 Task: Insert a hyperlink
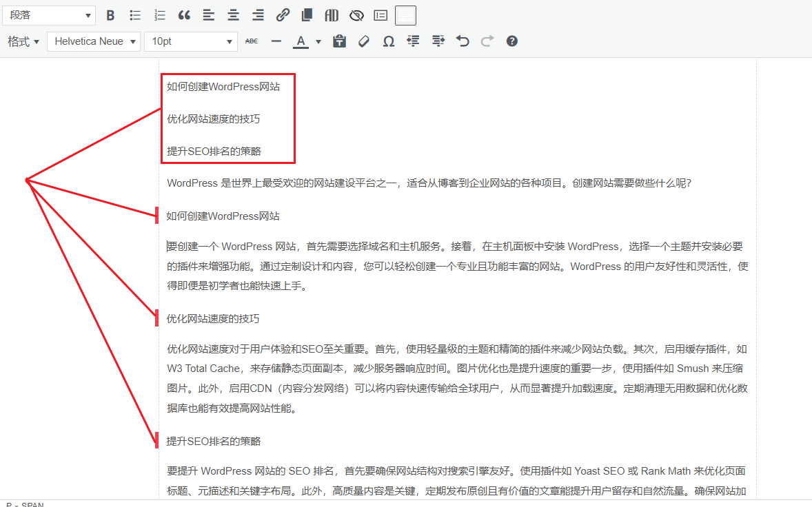point(281,14)
